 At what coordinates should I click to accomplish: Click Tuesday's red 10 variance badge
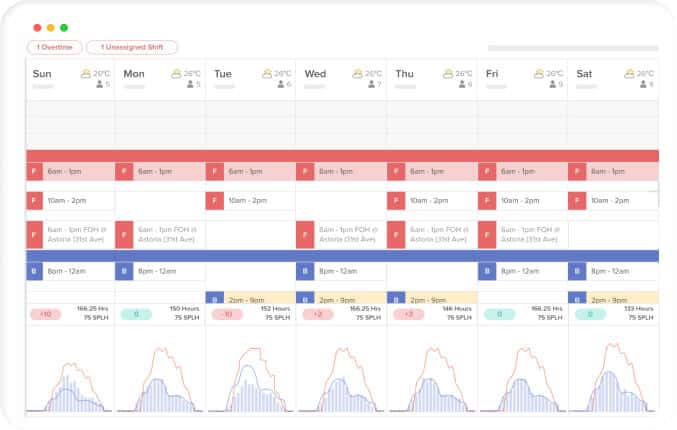pyautogui.click(x=227, y=314)
